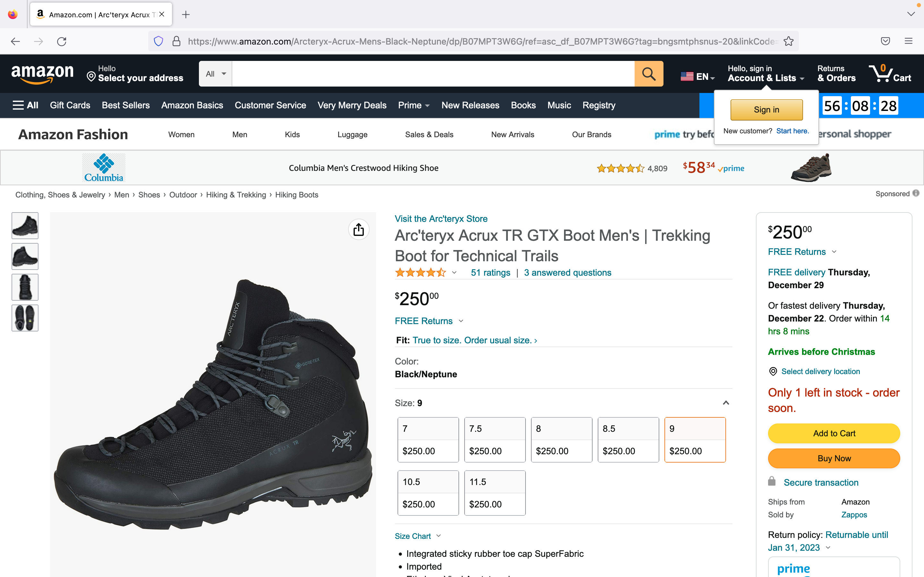Open the Pocket save icon

[886, 41]
